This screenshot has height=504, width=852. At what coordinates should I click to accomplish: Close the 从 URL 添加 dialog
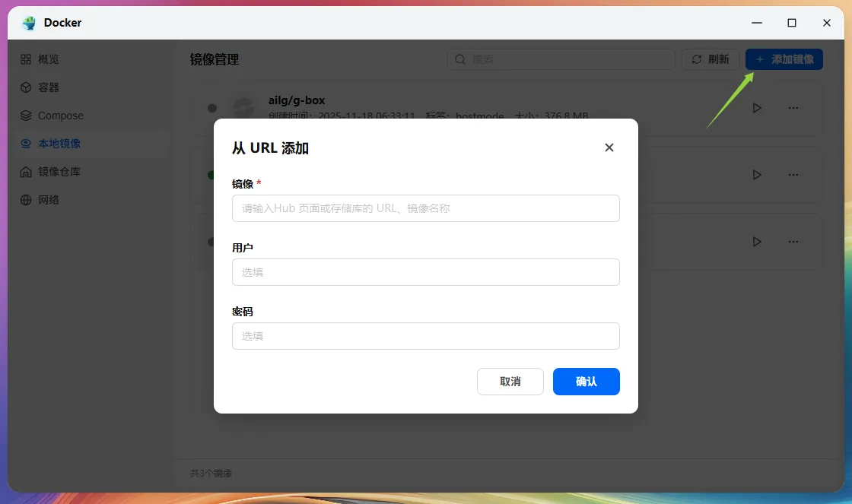tap(609, 147)
